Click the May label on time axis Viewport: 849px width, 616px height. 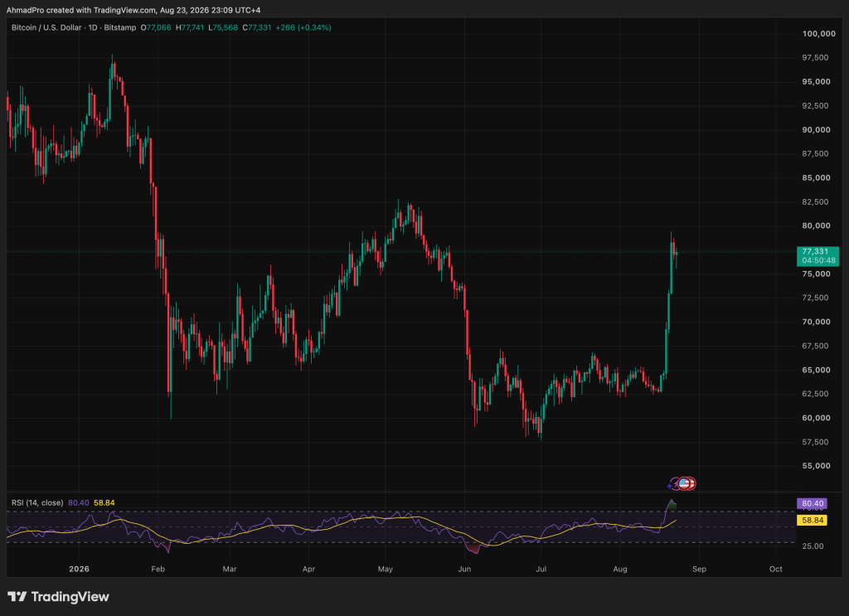coord(385,569)
